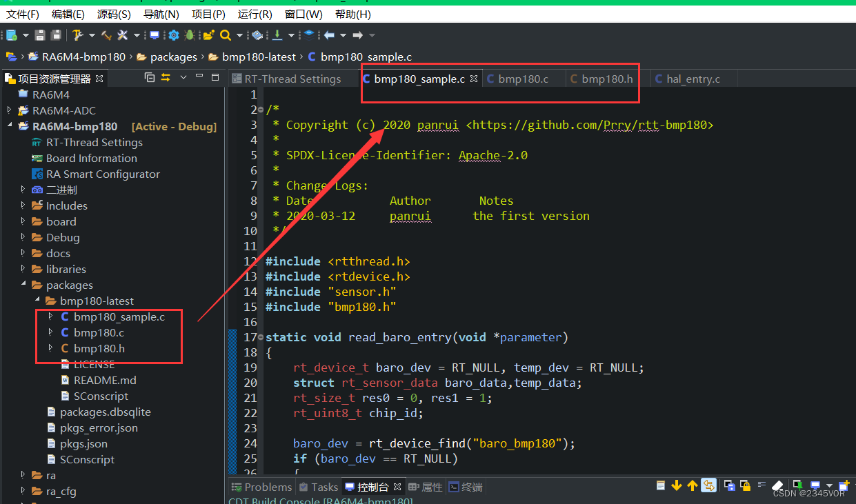Collapse the packages folder tree node
The height and width of the screenshot is (504, 856).
pos(23,285)
